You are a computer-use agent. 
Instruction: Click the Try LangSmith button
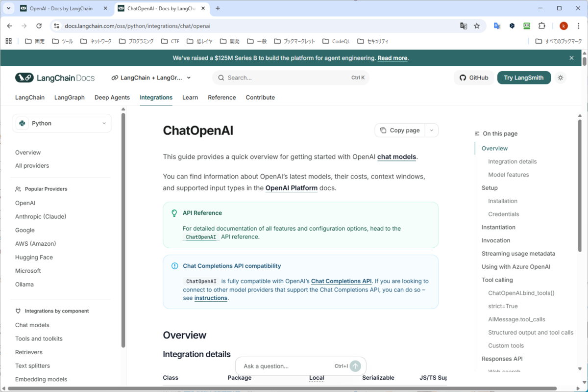tap(524, 78)
